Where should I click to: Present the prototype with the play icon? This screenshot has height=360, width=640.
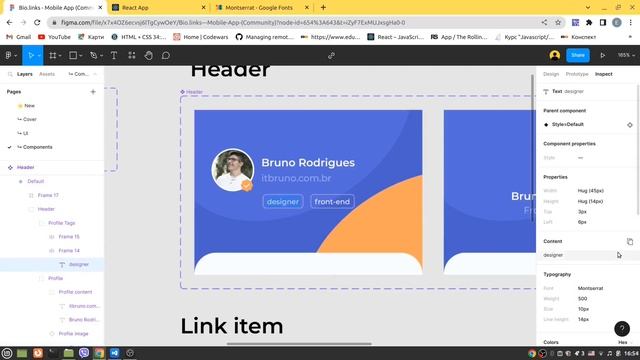(602, 55)
